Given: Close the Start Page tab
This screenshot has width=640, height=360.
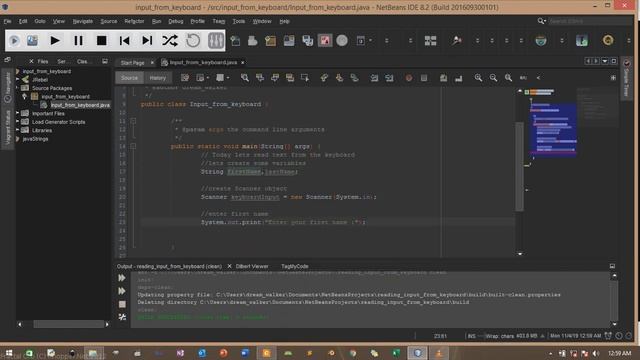Looking at the screenshot, I should point(152,62).
